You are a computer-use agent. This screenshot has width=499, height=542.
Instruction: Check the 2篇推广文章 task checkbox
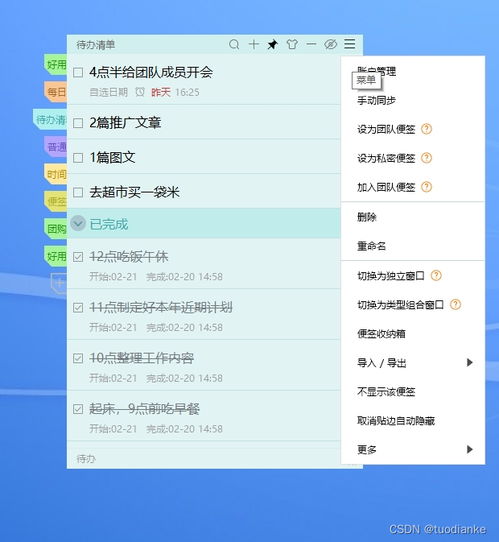[78, 123]
